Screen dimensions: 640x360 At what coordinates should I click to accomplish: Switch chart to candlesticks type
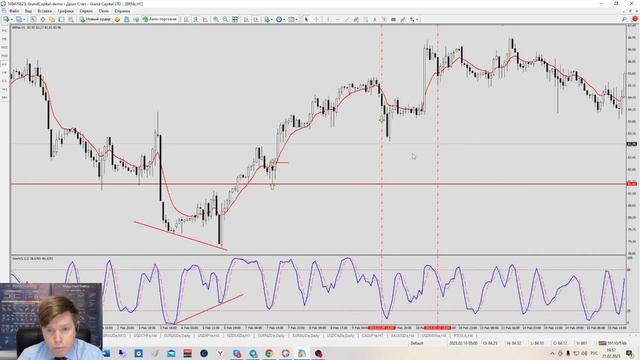[196, 19]
